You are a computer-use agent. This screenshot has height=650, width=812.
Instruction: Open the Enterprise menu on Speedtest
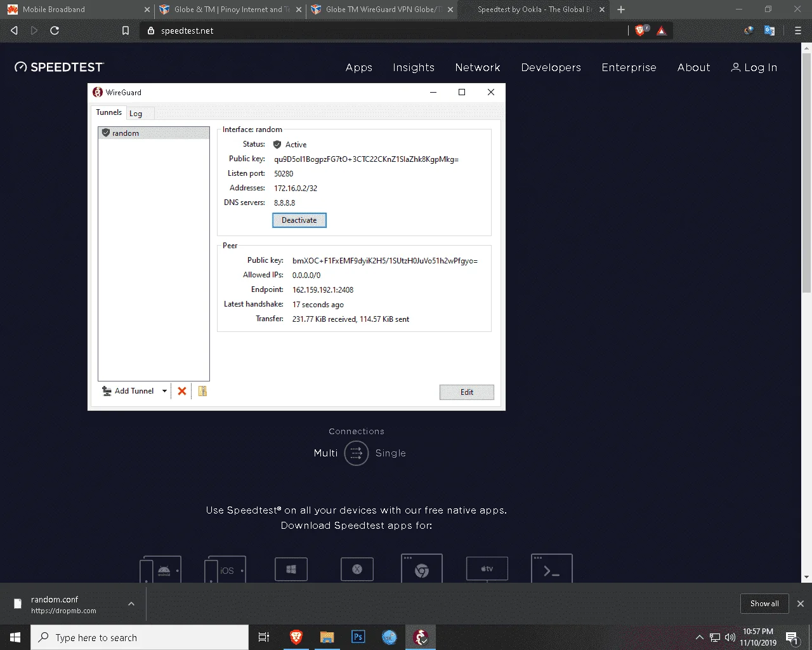pos(629,68)
